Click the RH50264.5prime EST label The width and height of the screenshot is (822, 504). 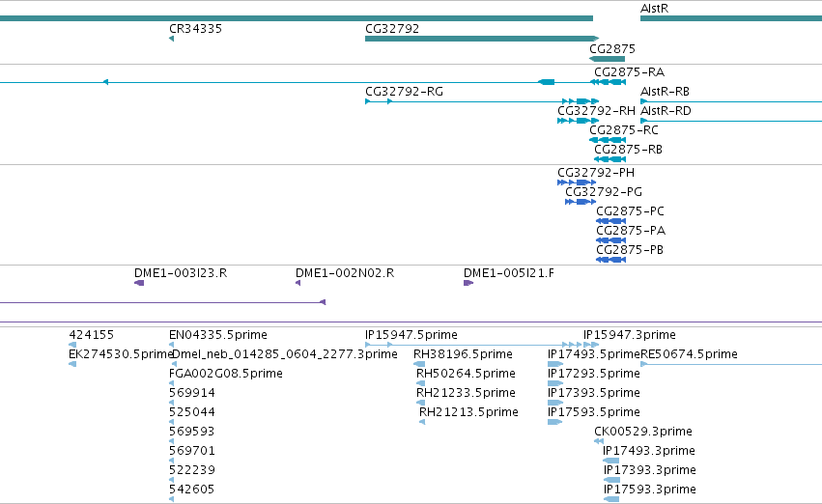(466, 374)
